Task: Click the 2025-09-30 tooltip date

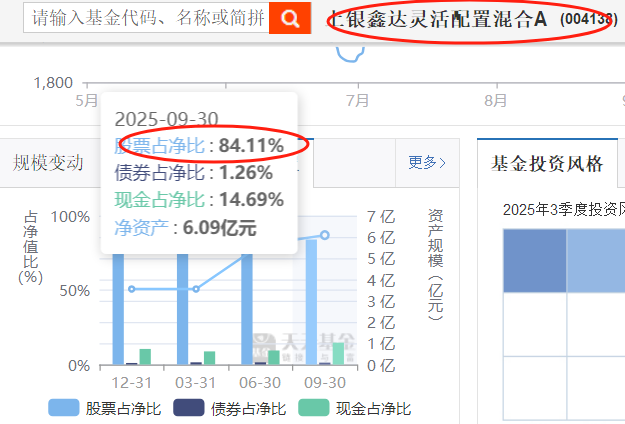Action: (x=167, y=119)
